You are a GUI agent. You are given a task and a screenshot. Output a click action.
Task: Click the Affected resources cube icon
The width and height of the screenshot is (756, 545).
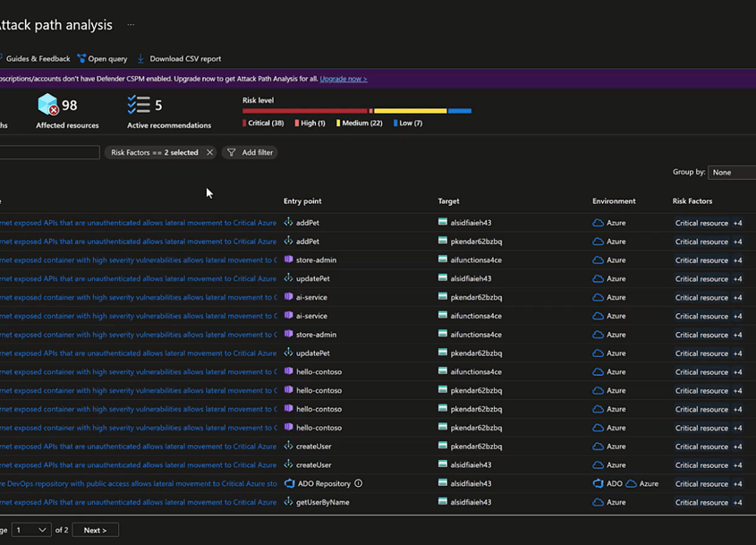click(x=47, y=106)
